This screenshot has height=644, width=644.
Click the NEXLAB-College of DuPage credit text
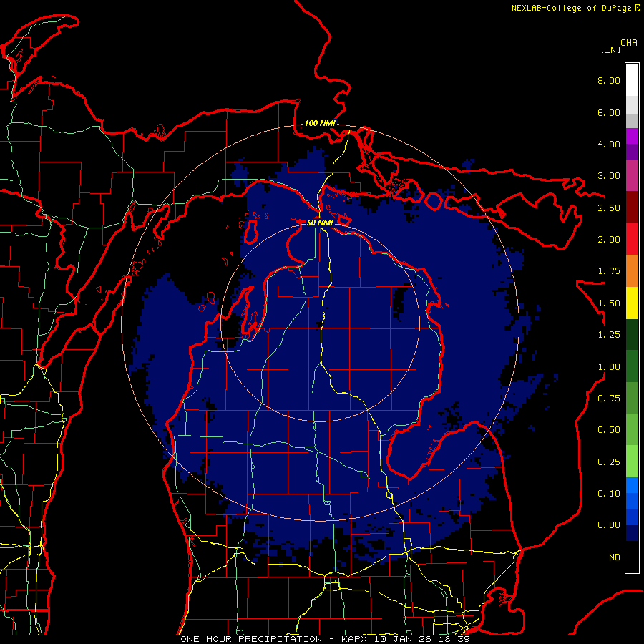(x=571, y=8)
